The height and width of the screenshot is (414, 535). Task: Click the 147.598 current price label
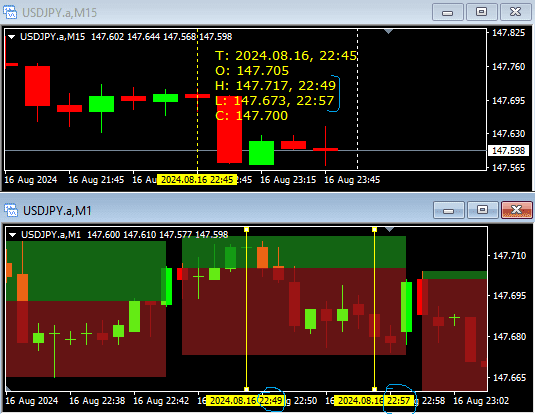pyautogui.click(x=508, y=151)
